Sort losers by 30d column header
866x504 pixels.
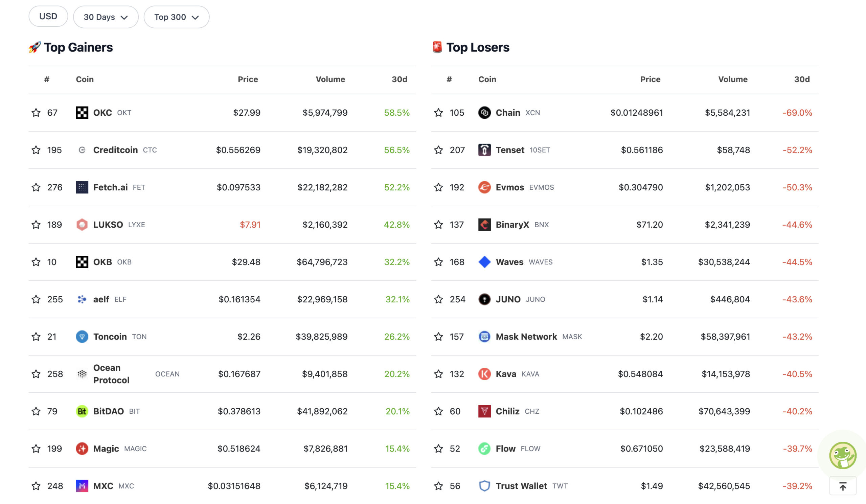pyautogui.click(x=802, y=79)
